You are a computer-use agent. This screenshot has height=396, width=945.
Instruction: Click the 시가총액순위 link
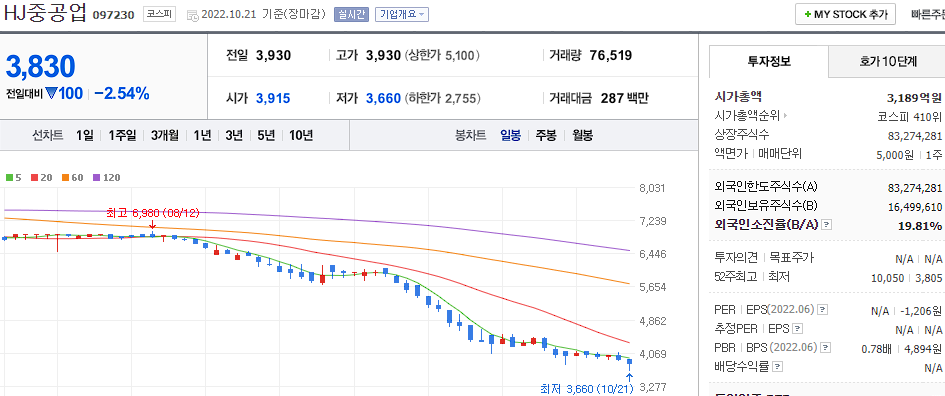point(747,115)
